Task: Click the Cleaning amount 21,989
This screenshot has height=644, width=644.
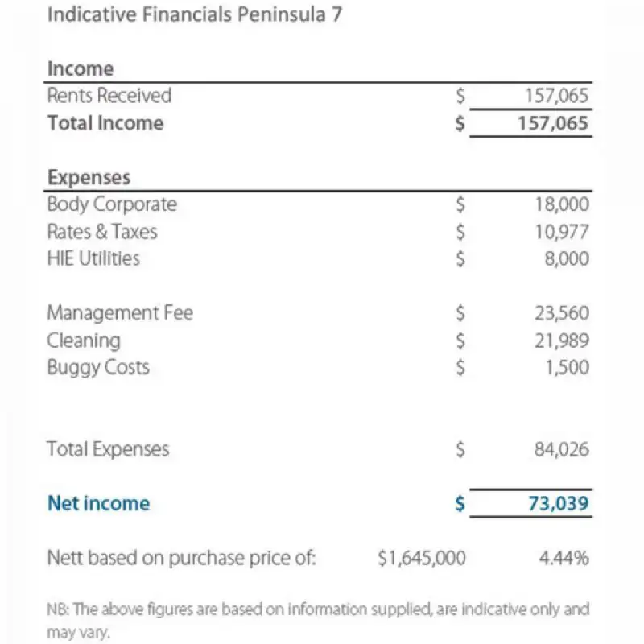Action: point(562,341)
